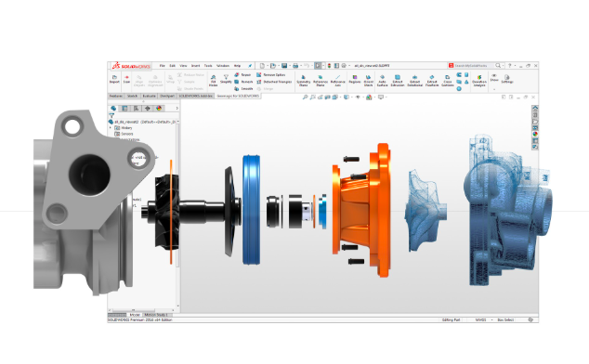Open the File menu
Viewport: 589px width, 364px height.
(163, 66)
